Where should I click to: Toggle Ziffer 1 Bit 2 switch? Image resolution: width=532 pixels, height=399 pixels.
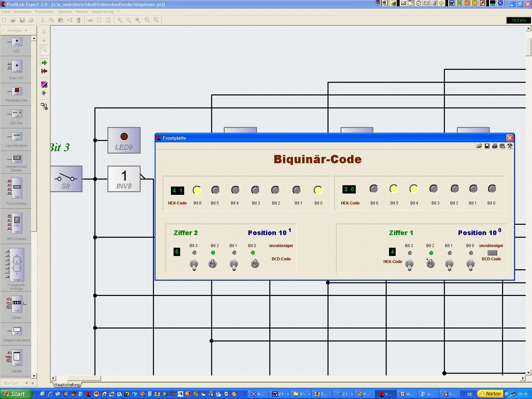(x=431, y=264)
